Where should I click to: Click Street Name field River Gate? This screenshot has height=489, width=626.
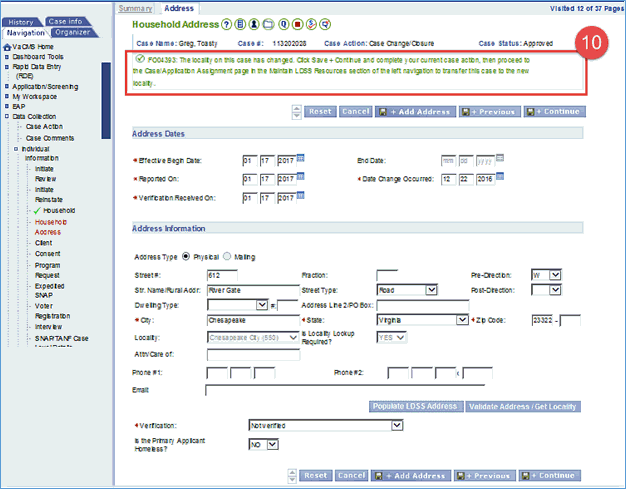pos(254,290)
